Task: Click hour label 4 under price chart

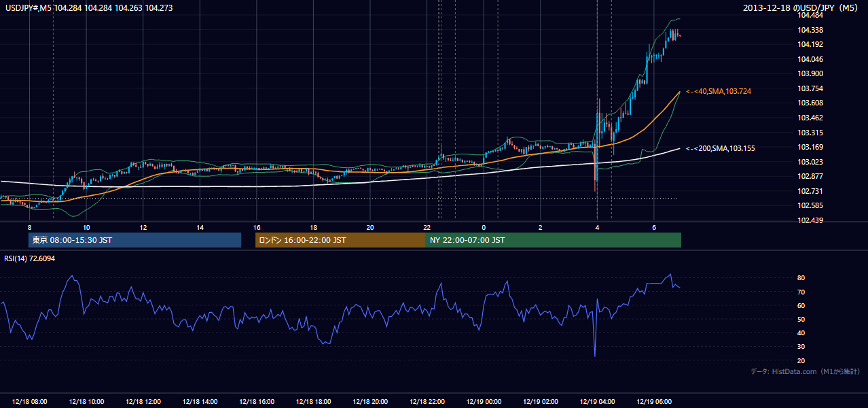Action: click(597, 227)
